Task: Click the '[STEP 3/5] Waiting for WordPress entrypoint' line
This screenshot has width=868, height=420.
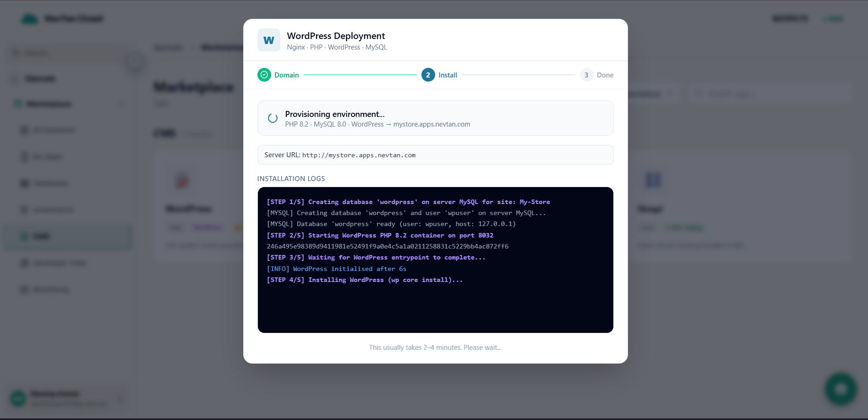Action: pyautogui.click(x=376, y=257)
